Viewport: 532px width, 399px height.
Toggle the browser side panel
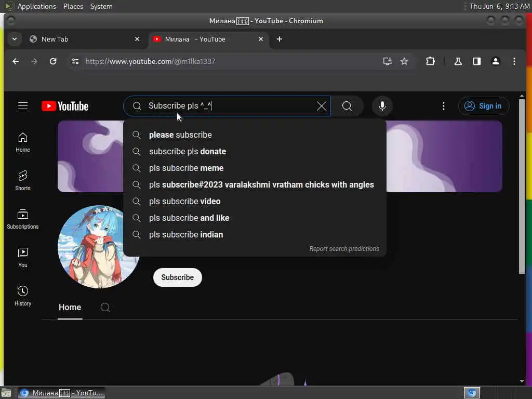point(477,61)
